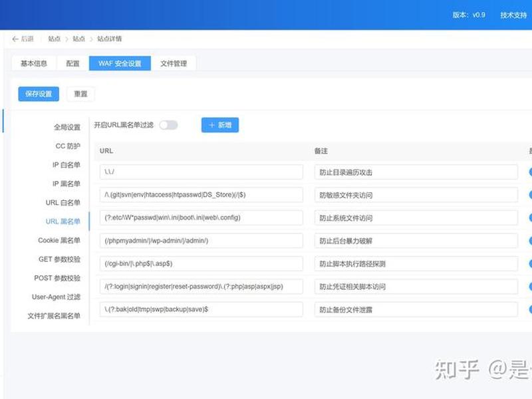The image size is (532, 399).
Task: Edit URL field with etc/passwd pattern
Action: pyautogui.click(x=201, y=218)
